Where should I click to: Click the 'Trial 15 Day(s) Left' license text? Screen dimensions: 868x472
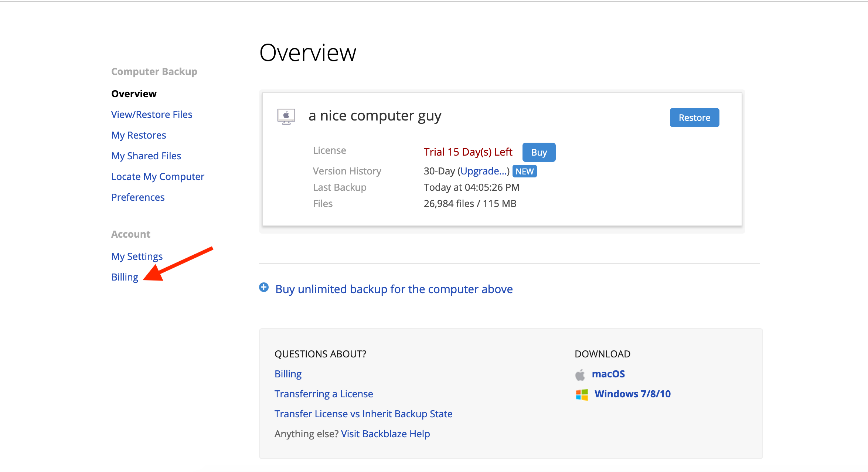coord(468,152)
